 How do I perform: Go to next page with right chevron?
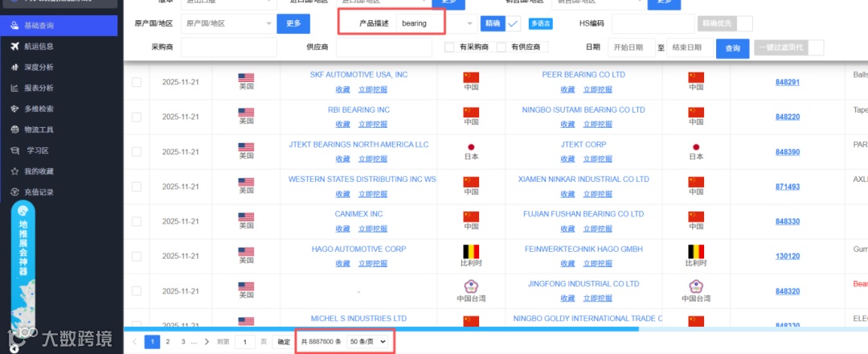tap(207, 342)
